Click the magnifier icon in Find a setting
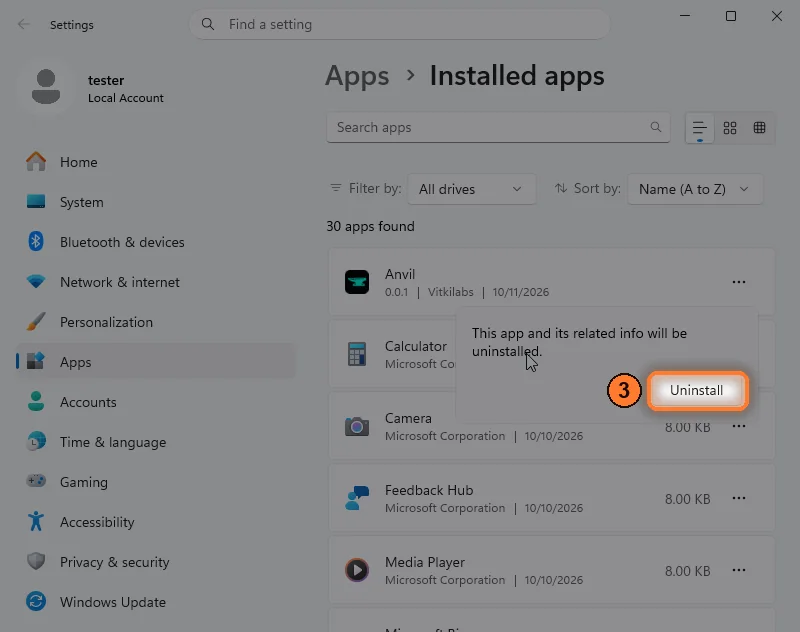This screenshot has width=800, height=632. pos(208,24)
